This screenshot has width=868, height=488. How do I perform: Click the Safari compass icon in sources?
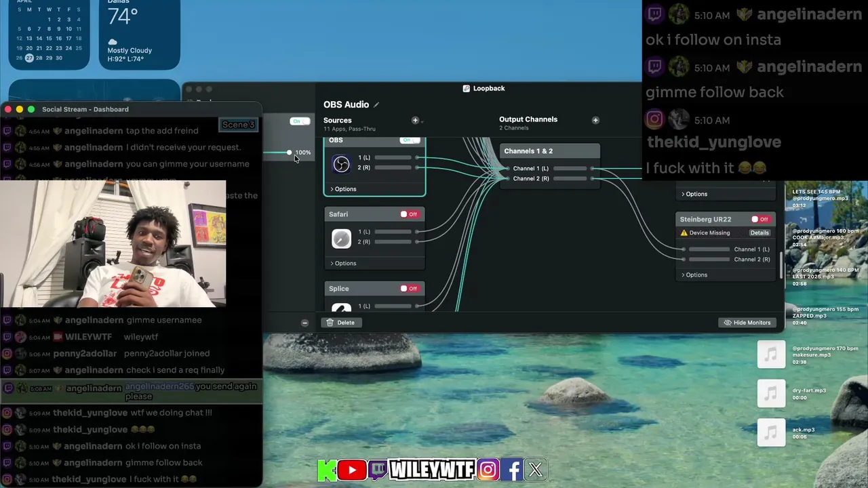[x=341, y=238]
